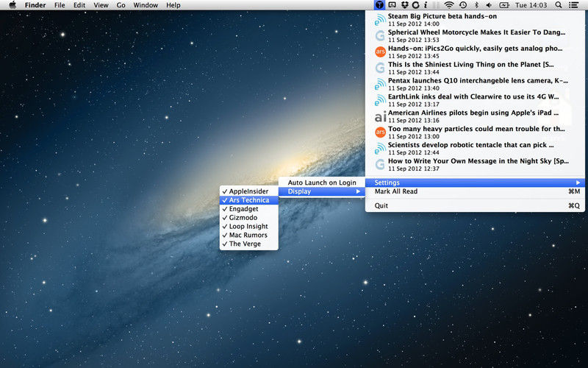Open the AirPlay display menu bar icon
Screen dimensions: 588x368
pyautogui.click(x=392, y=5)
